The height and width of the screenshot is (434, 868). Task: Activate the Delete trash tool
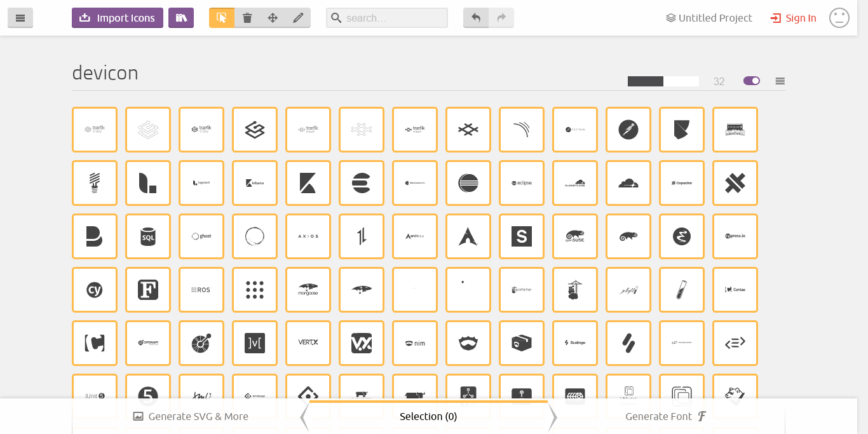pyautogui.click(x=247, y=18)
